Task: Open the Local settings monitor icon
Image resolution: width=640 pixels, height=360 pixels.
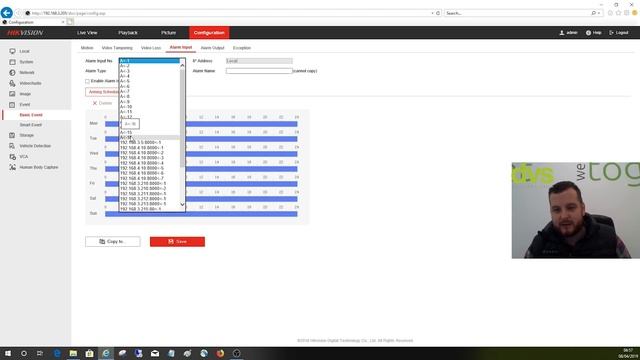Action: pos(12,51)
